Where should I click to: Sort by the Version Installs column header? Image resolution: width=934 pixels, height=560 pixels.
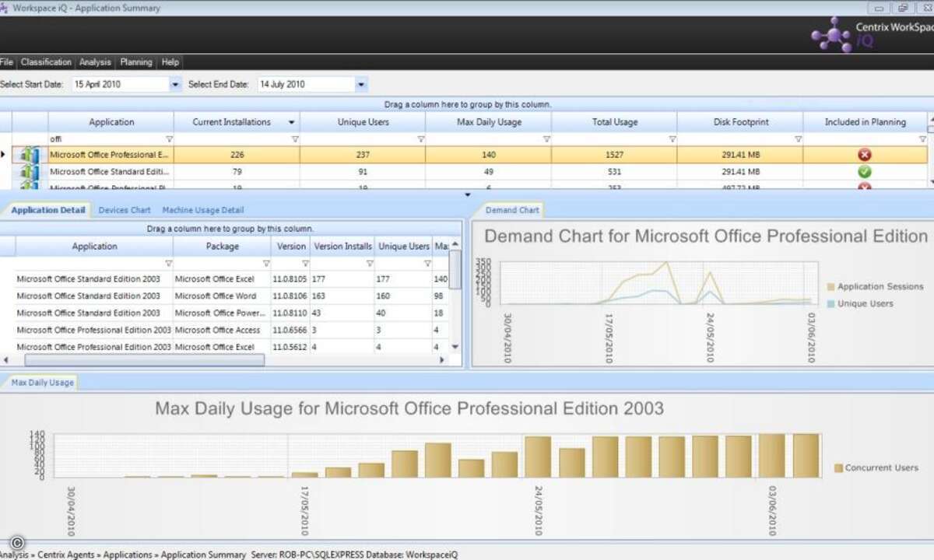tap(342, 247)
